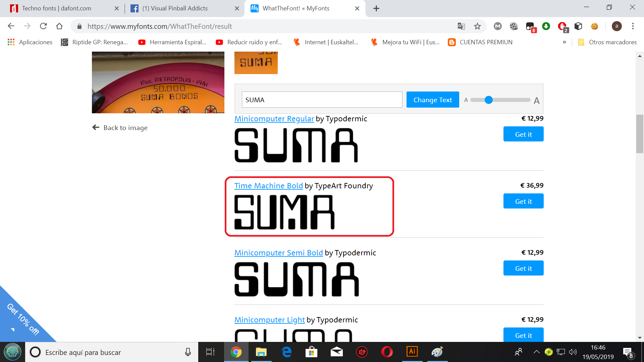Click the large A size icon
This screenshot has width=644, height=362.
coord(537,101)
